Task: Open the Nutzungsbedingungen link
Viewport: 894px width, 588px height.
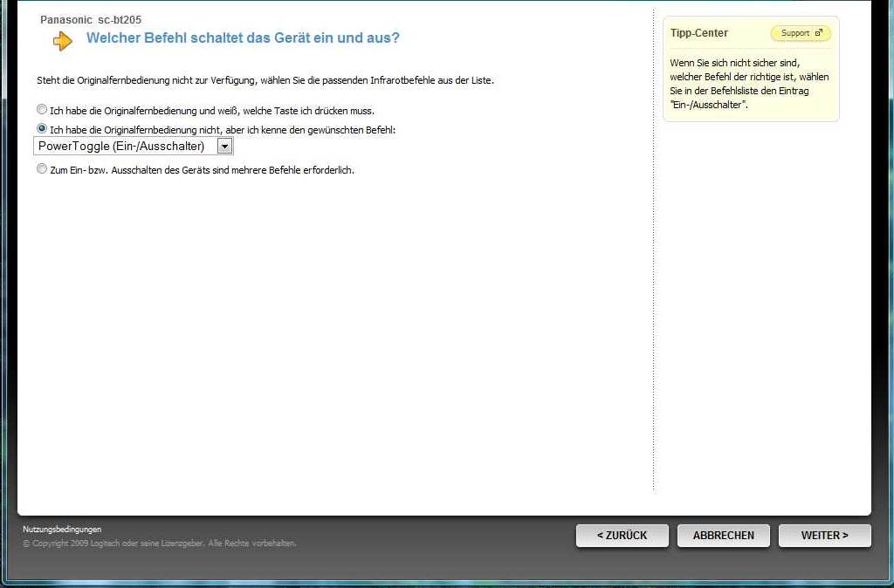Action: [x=62, y=529]
